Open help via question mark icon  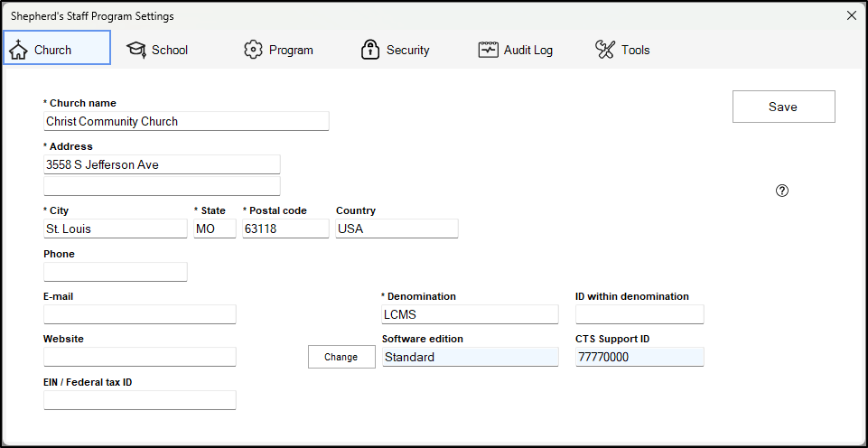pyautogui.click(x=782, y=191)
